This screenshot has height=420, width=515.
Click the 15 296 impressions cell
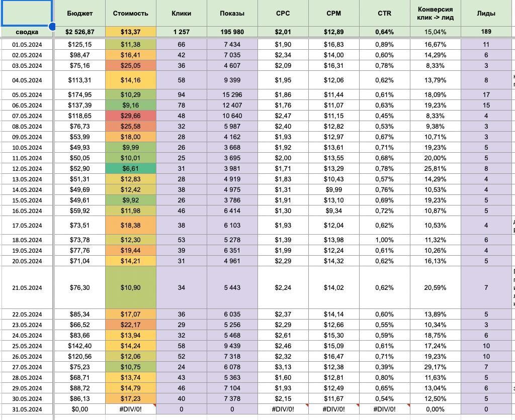tap(232, 95)
